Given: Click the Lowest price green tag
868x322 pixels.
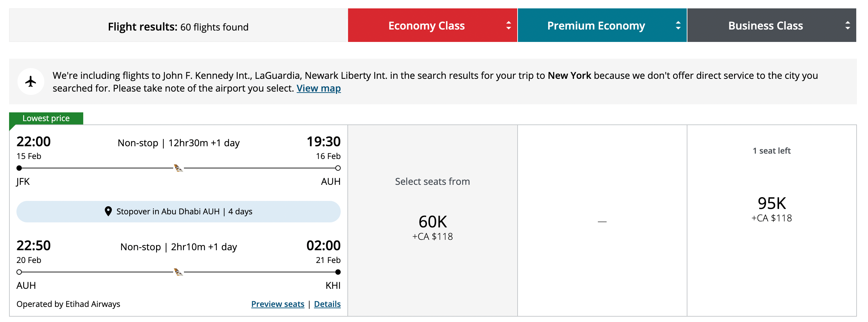Looking at the screenshot, I should pyautogui.click(x=46, y=118).
